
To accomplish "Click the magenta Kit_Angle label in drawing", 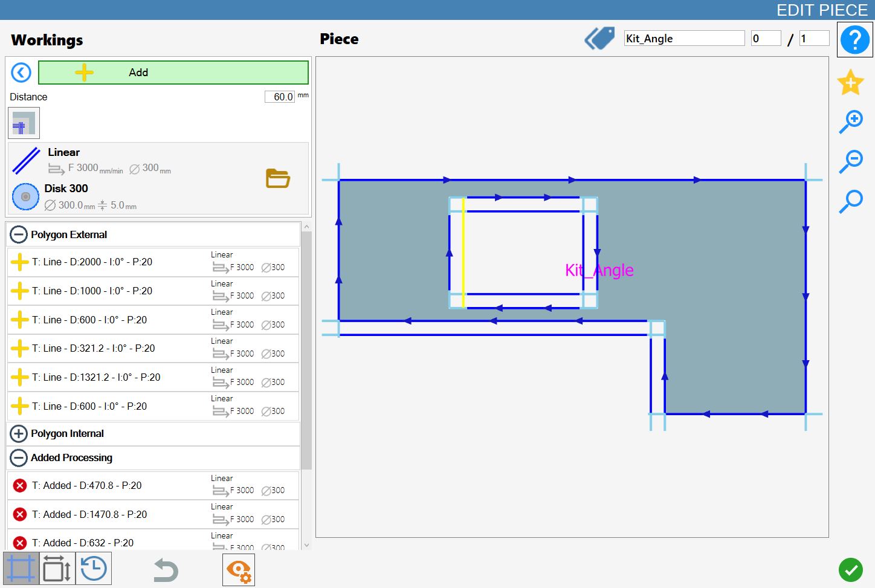I will tap(599, 270).
